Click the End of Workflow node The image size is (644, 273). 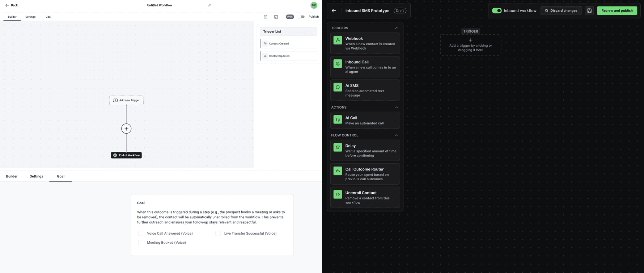pyautogui.click(x=126, y=155)
